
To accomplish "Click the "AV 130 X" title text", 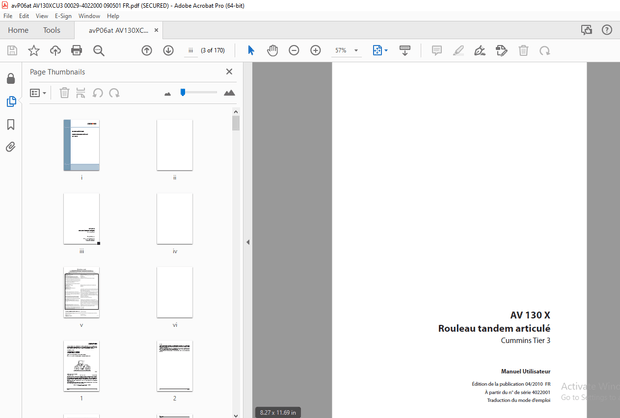I will pos(530,315).
